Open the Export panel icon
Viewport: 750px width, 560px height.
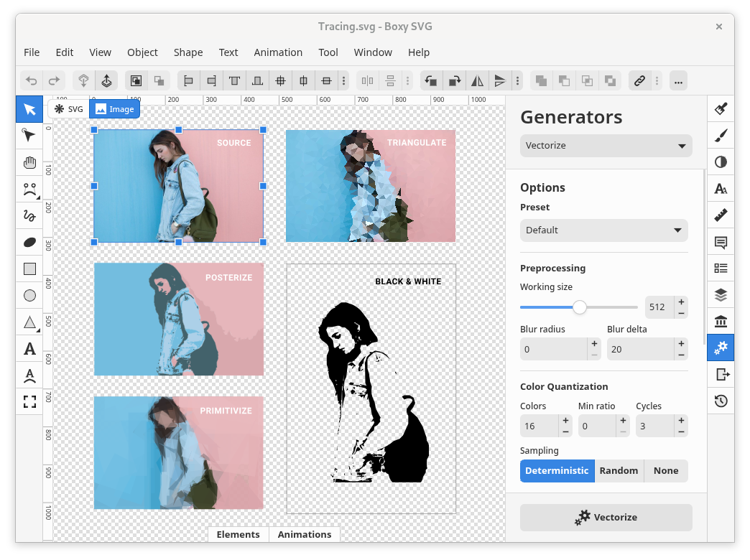(721, 374)
